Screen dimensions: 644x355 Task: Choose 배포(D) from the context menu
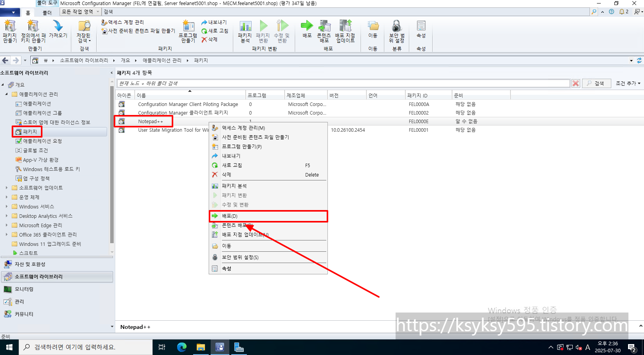[x=268, y=216]
